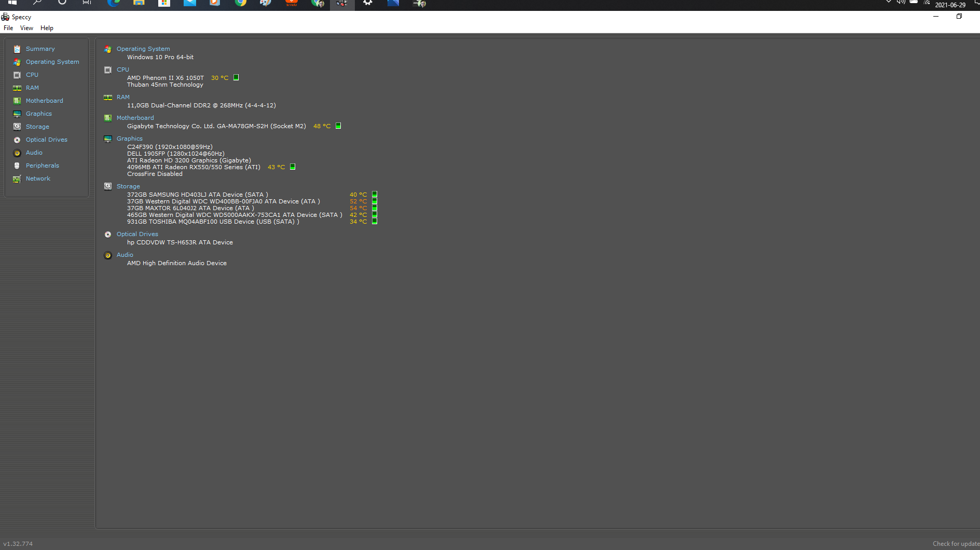Select the Peripherals mouse icon in sidebar
The image size is (980, 550).
17,166
